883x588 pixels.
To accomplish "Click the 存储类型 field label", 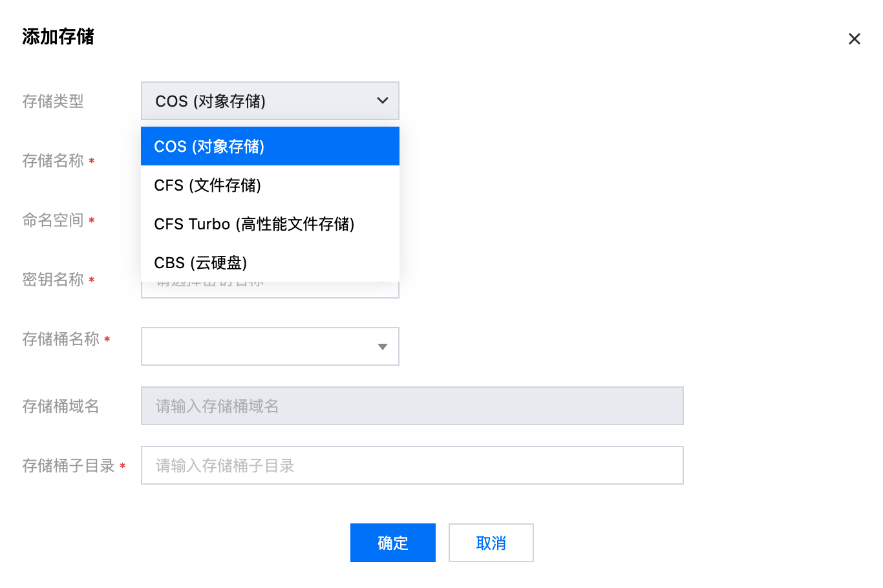I will (x=53, y=101).
